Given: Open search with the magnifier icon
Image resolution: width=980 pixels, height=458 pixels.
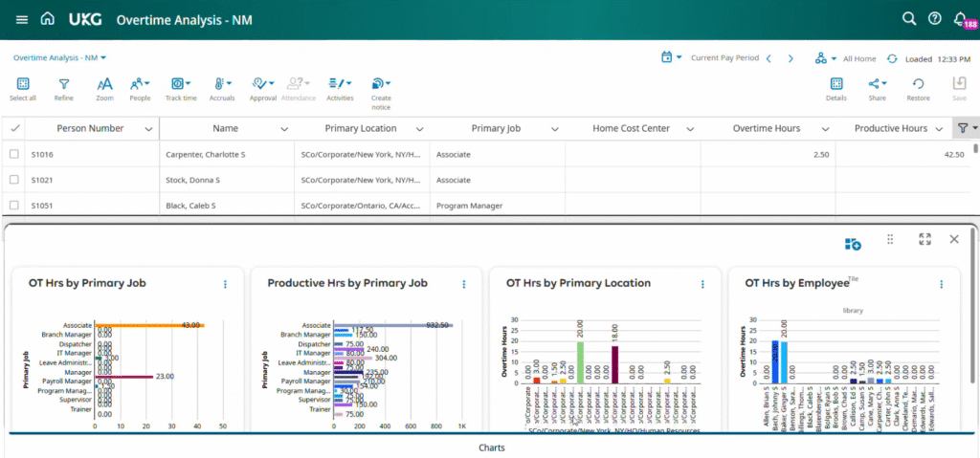Looking at the screenshot, I should 909,19.
